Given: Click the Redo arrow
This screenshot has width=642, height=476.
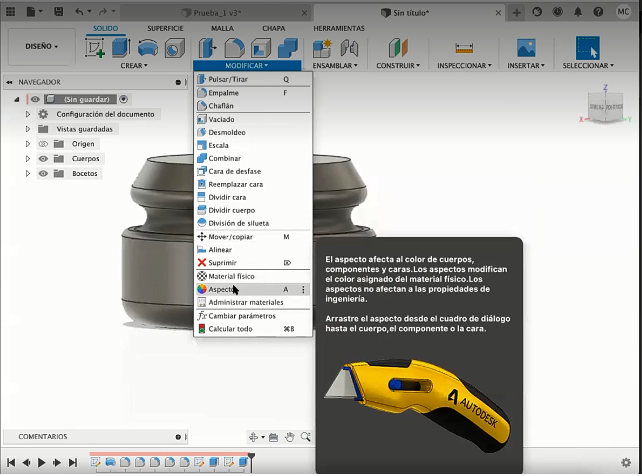Looking at the screenshot, I should click(103, 12).
